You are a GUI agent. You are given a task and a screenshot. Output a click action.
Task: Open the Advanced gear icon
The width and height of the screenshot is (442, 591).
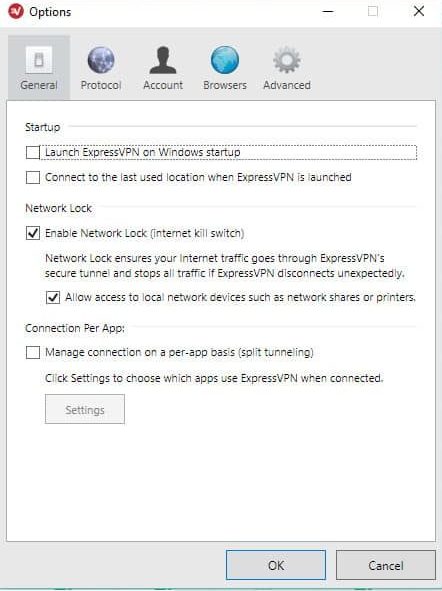click(287, 60)
